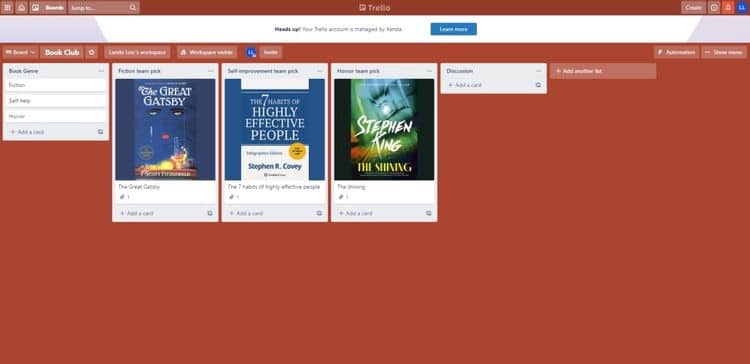Click the Horror team pick list title

pos(359,71)
